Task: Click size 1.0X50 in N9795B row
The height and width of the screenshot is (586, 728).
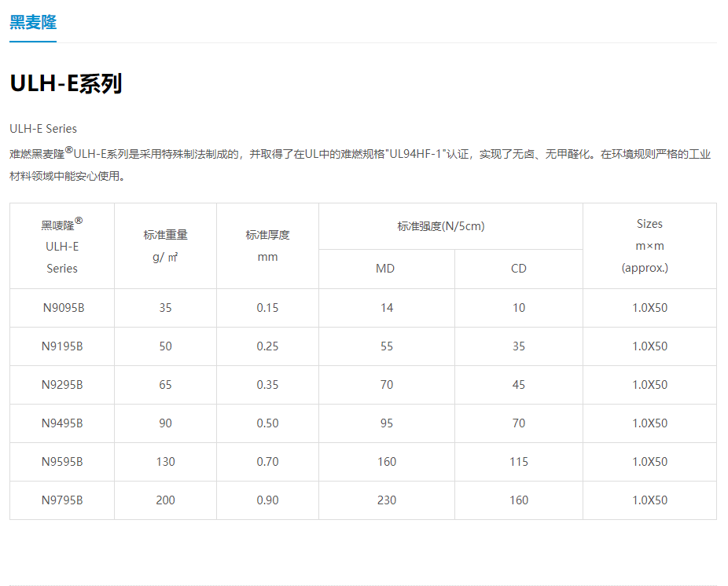Action: click(649, 500)
